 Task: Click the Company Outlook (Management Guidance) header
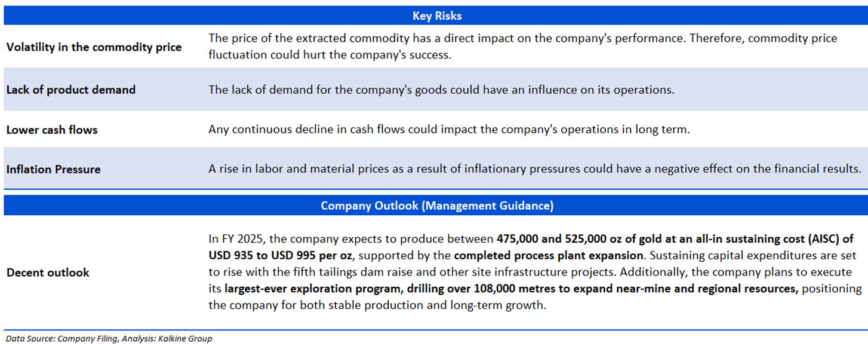[x=436, y=206]
